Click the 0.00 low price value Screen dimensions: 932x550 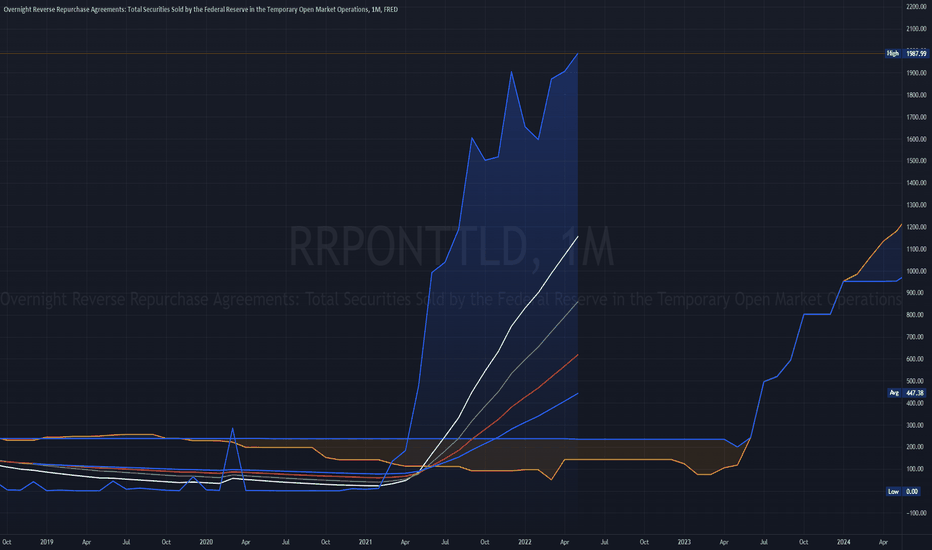point(912,492)
